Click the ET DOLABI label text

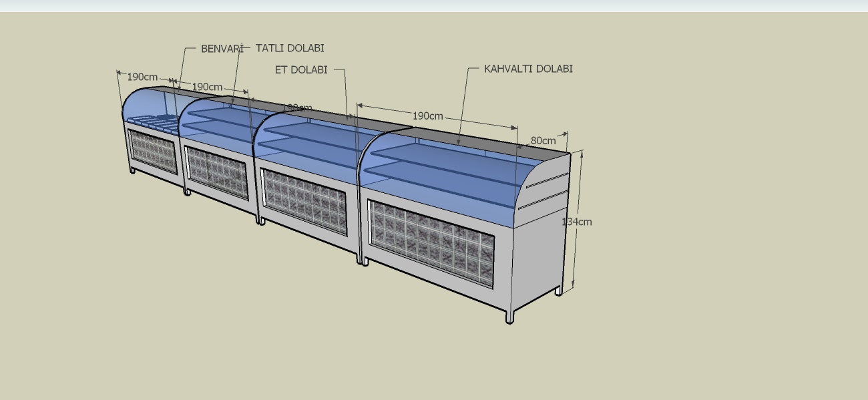click(x=301, y=69)
